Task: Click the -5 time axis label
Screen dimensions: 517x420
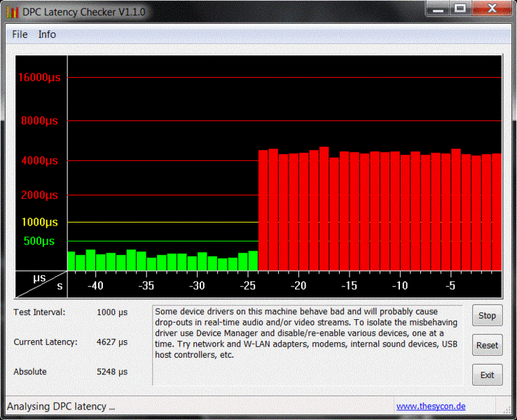Action: pos(450,286)
